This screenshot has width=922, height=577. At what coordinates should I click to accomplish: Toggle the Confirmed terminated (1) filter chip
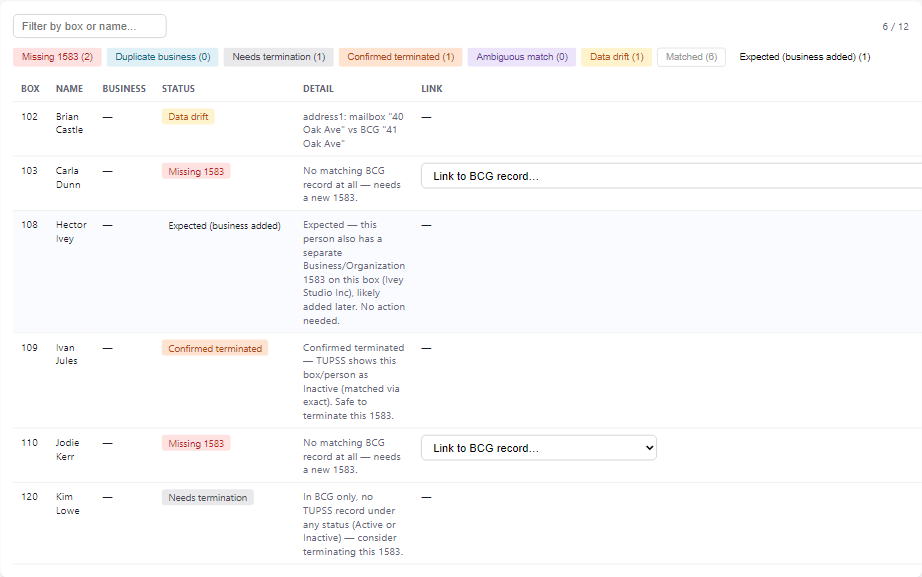(x=400, y=57)
